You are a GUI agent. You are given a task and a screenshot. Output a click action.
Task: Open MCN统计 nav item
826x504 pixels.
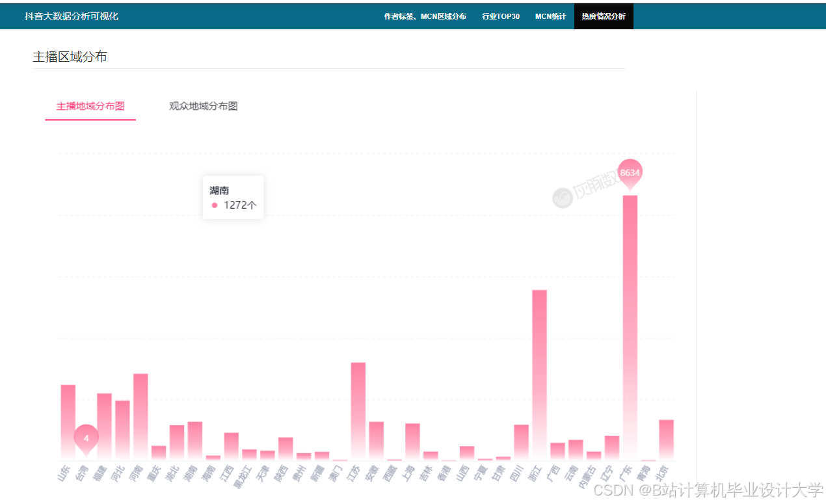(x=551, y=16)
